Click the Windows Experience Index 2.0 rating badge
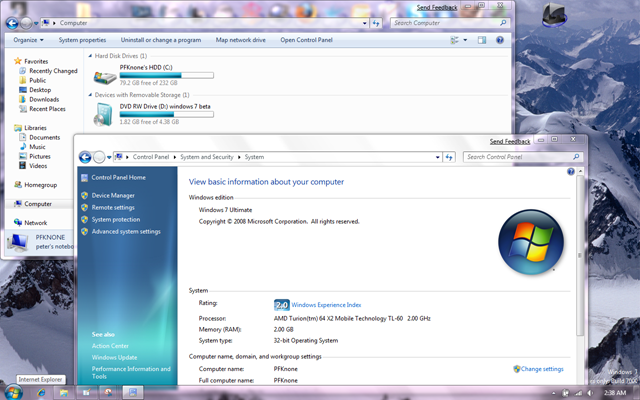Viewport: 640px width, 400px height. (282, 305)
